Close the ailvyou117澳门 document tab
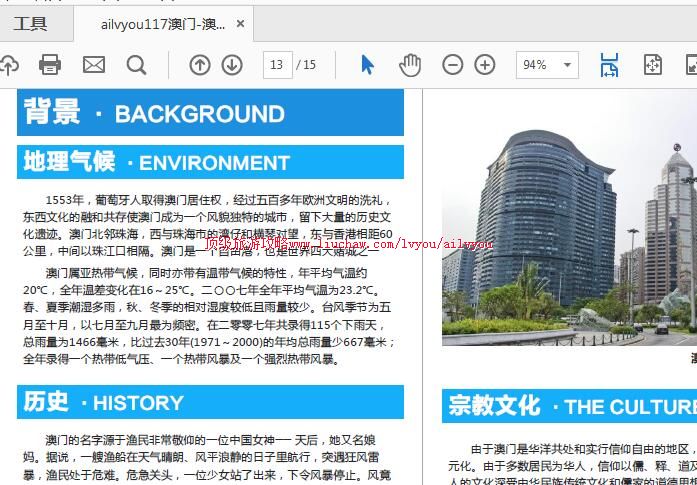 coord(241,23)
